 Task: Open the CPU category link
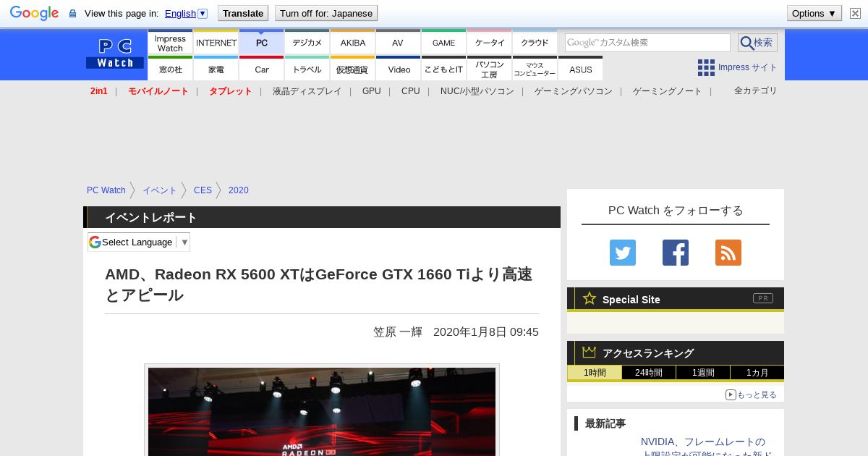tap(411, 91)
